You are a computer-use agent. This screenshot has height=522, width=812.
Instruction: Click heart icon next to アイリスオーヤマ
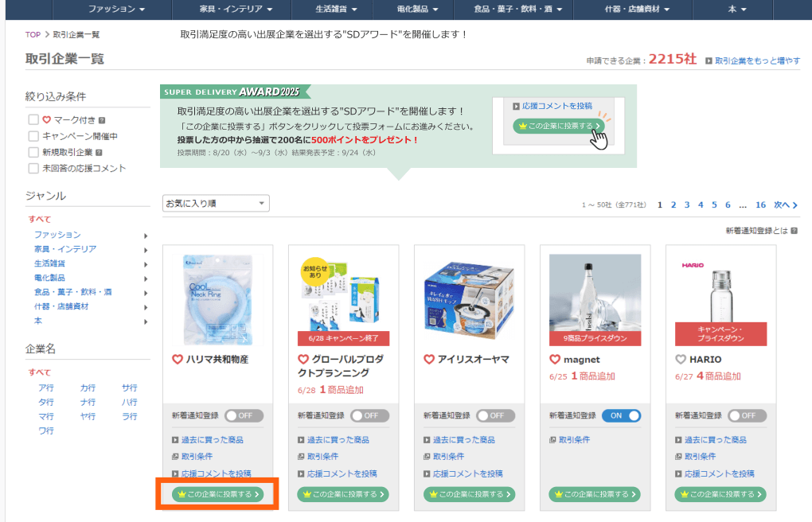pos(429,359)
